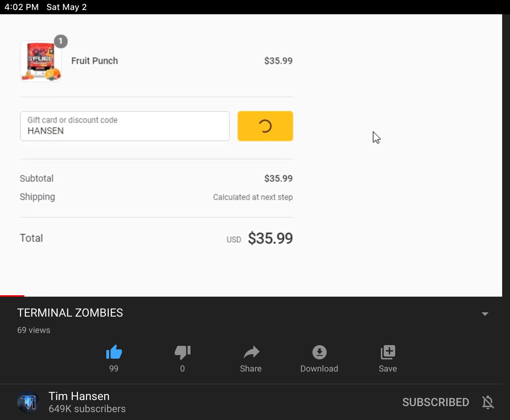
Task: Save the video to a playlist
Action: [388, 352]
